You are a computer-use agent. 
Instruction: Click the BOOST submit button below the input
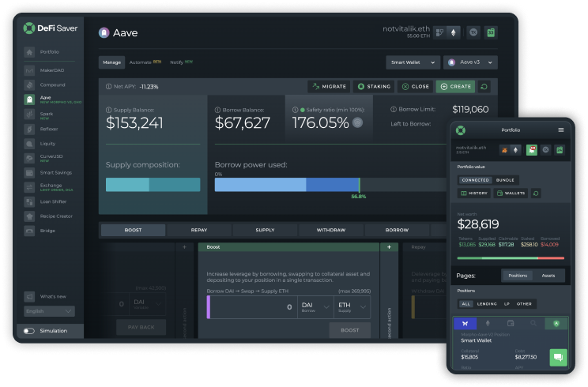pos(350,330)
